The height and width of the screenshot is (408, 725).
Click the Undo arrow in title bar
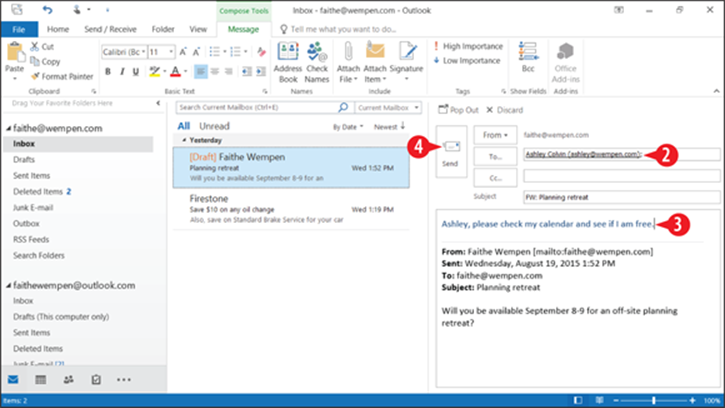point(47,10)
